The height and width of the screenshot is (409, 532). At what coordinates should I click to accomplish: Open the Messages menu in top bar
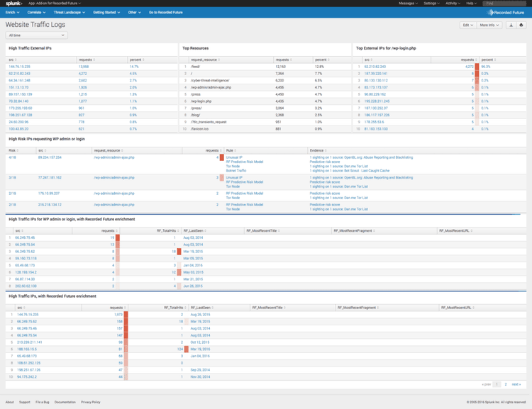[x=408, y=4]
